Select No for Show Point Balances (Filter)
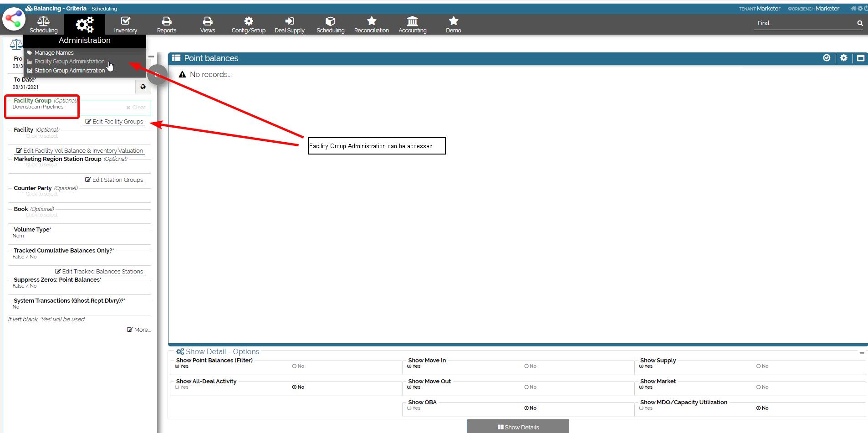 click(295, 366)
